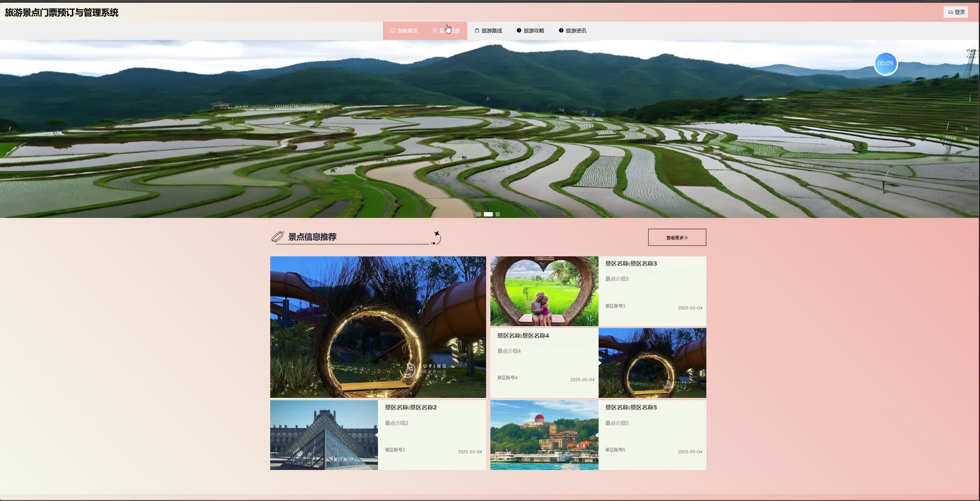This screenshot has height=501, width=980.
Task: Go to next banner slide arrow
Action: [x=966, y=129]
